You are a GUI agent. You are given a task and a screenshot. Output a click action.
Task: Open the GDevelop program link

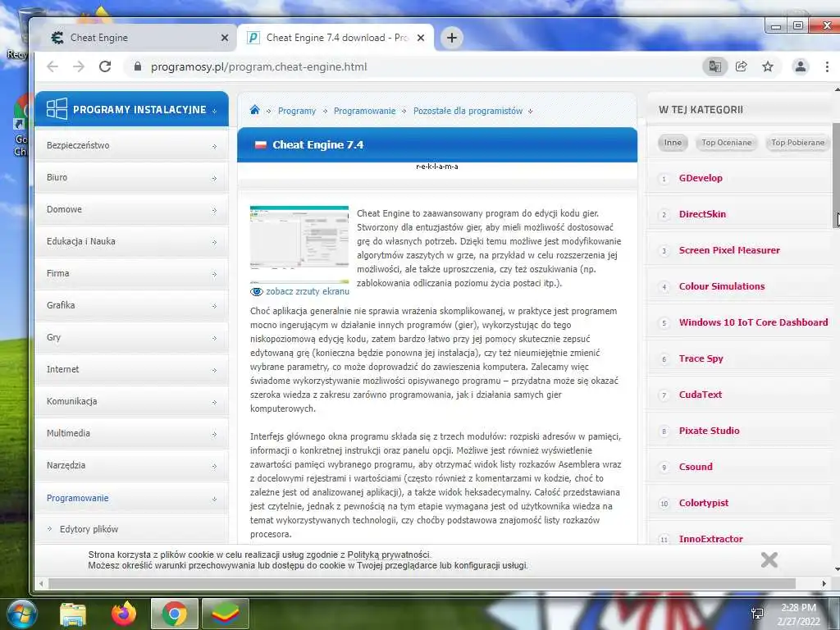pos(701,178)
